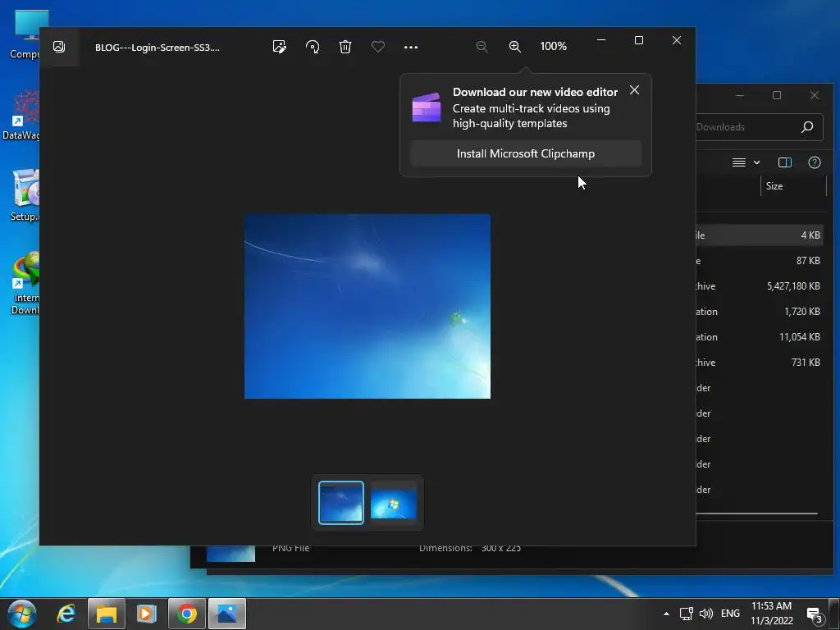The height and width of the screenshot is (630, 840).
Task: Open File Explorer from the taskbar
Action: tap(106, 614)
